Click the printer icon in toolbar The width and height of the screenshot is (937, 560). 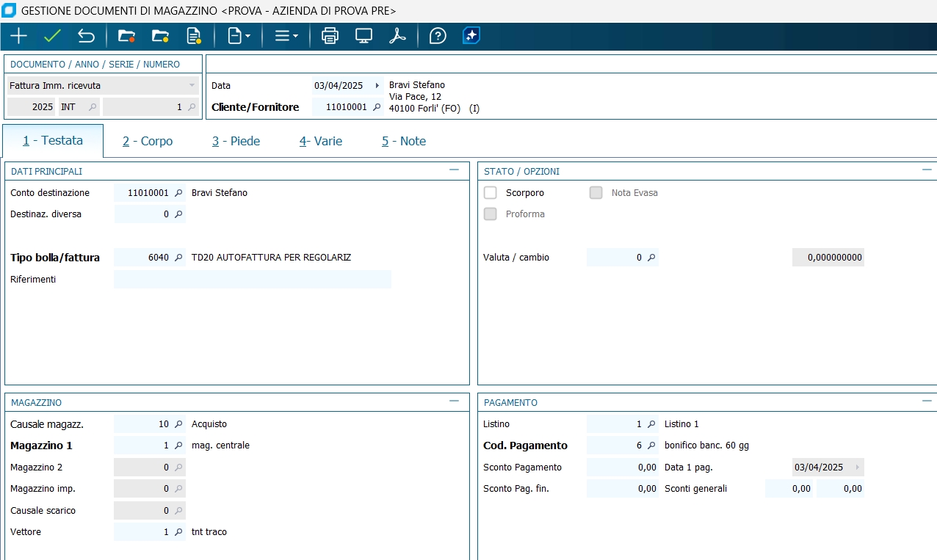coord(330,36)
